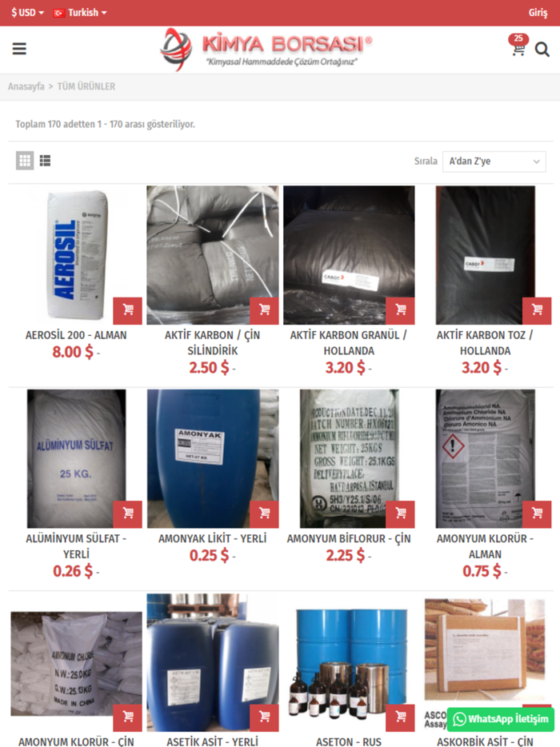Image resolution: width=560 pixels, height=747 pixels.
Task: Open the Turkish language dropdown
Action: click(80, 13)
